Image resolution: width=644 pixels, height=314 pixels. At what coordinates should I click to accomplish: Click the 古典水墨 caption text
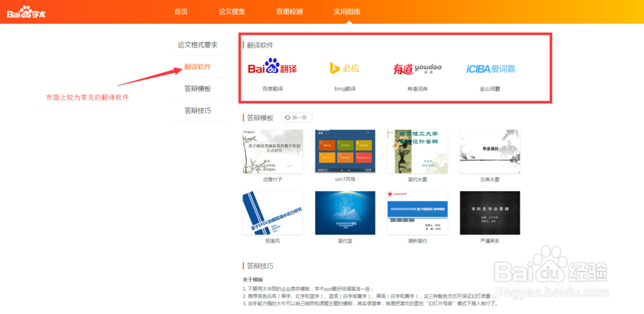click(490, 180)
